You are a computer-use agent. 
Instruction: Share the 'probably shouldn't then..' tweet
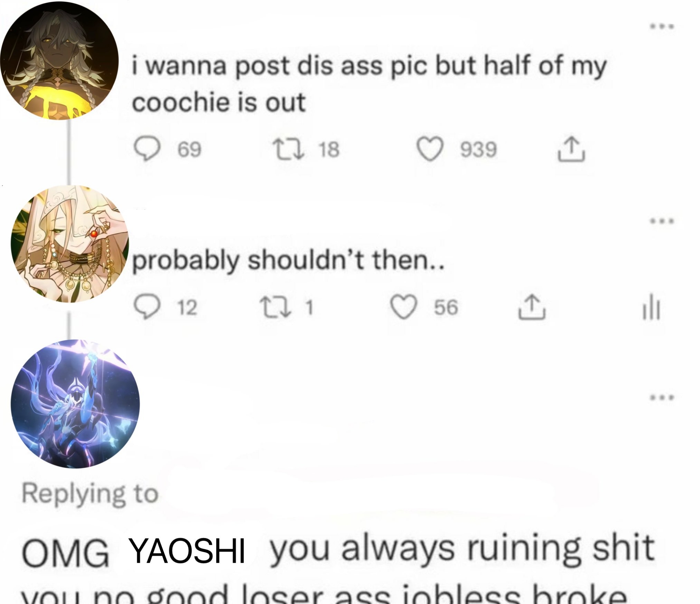532,307
